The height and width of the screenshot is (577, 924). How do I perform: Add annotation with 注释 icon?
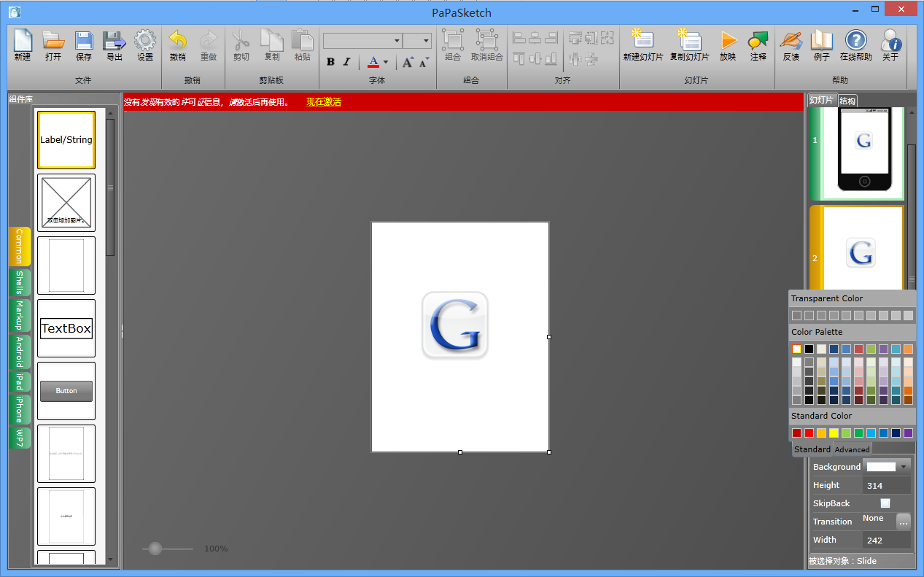[x=758, y=45]
